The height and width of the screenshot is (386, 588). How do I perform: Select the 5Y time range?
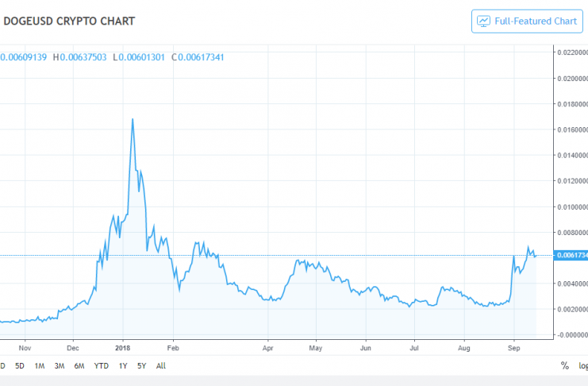tap(142, 365)
